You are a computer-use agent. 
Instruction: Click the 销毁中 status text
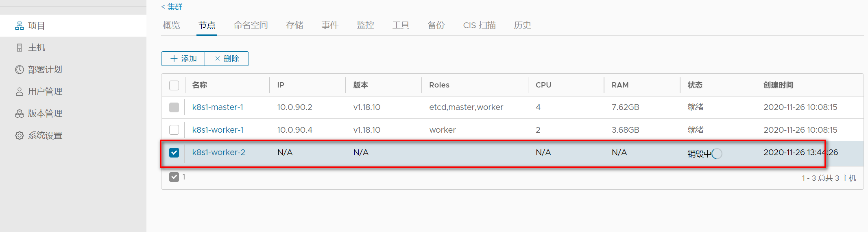[700, 154]
